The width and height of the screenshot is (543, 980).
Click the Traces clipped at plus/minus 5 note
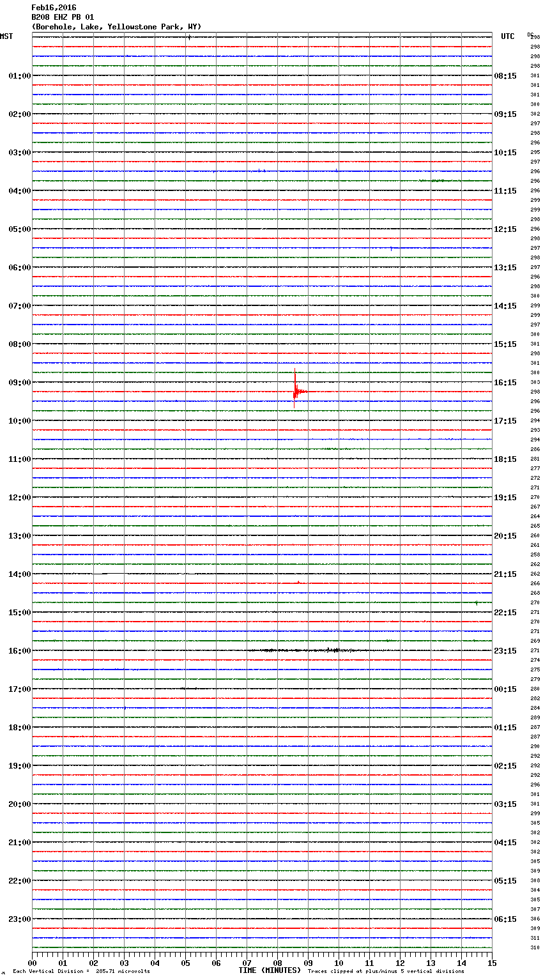click(x=386, y=972)
